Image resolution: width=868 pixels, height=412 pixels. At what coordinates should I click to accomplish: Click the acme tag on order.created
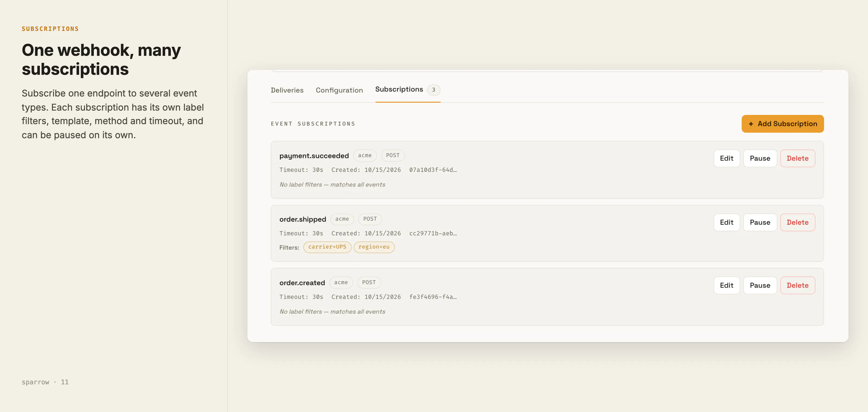tap(341, 282)
